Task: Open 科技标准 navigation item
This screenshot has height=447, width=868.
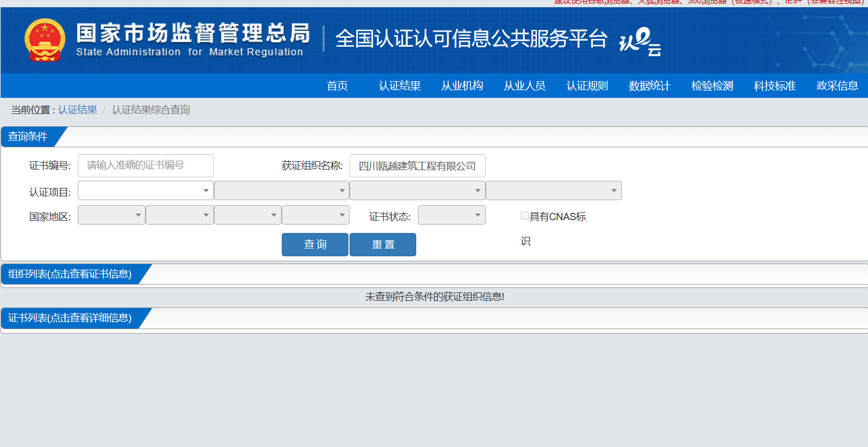Action: point(775,86)
